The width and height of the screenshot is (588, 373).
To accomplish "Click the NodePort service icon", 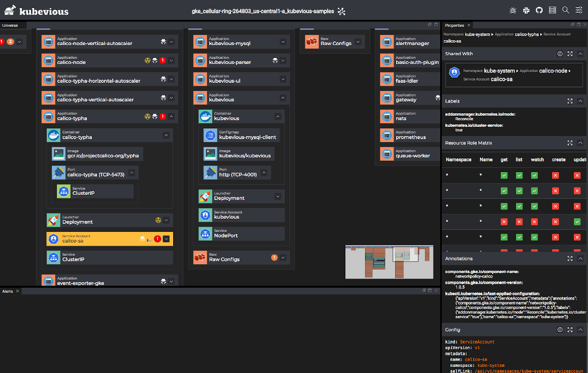I will tap(205, 233).
